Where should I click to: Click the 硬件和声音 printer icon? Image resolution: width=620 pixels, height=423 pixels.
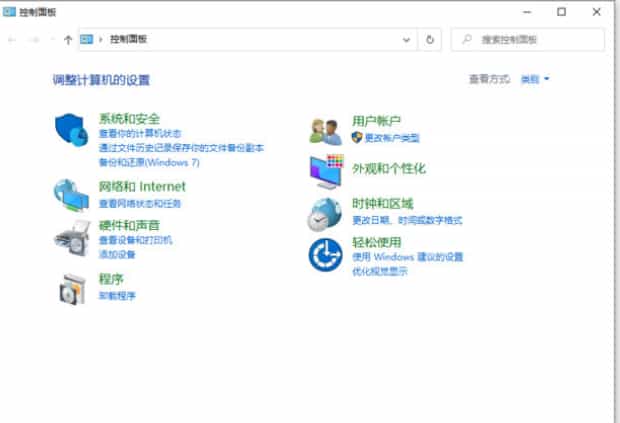[x=72, y=238]
